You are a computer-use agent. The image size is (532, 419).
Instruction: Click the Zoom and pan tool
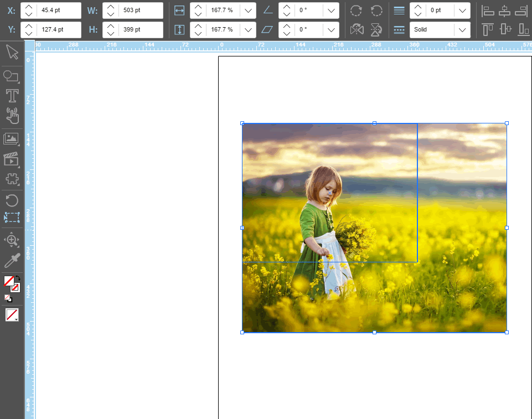point(12,240)
